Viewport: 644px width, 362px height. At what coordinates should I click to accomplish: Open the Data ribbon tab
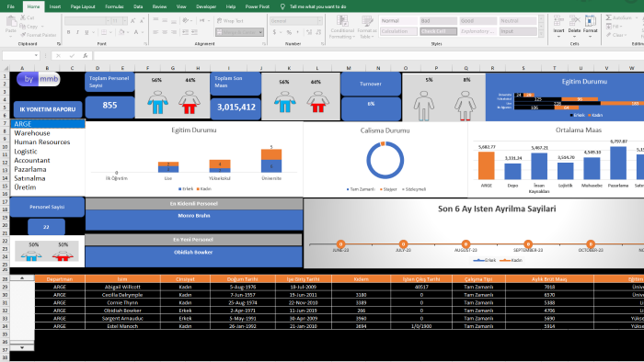click(138, 6)
